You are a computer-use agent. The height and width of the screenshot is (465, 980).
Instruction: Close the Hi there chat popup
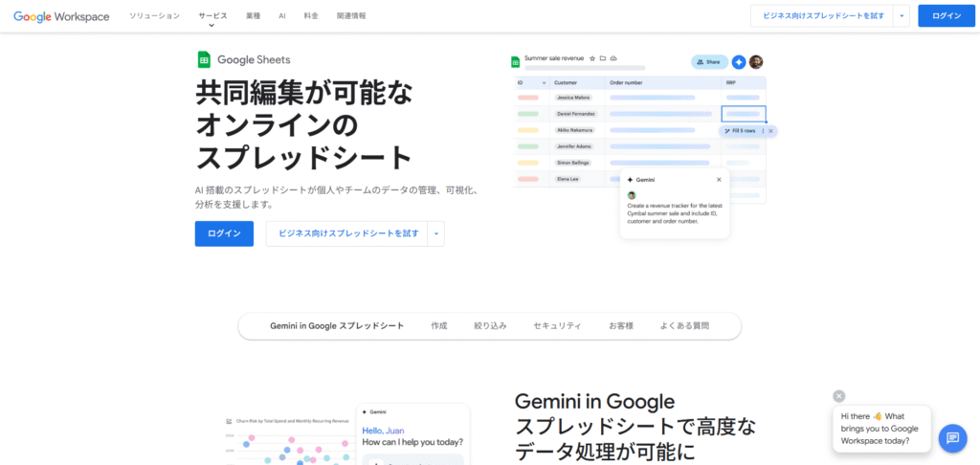click(x=838, y=395)
